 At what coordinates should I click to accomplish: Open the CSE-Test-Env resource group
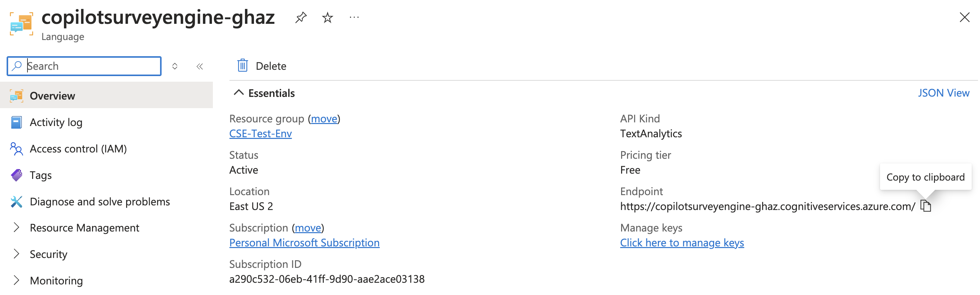click(261, 134)
